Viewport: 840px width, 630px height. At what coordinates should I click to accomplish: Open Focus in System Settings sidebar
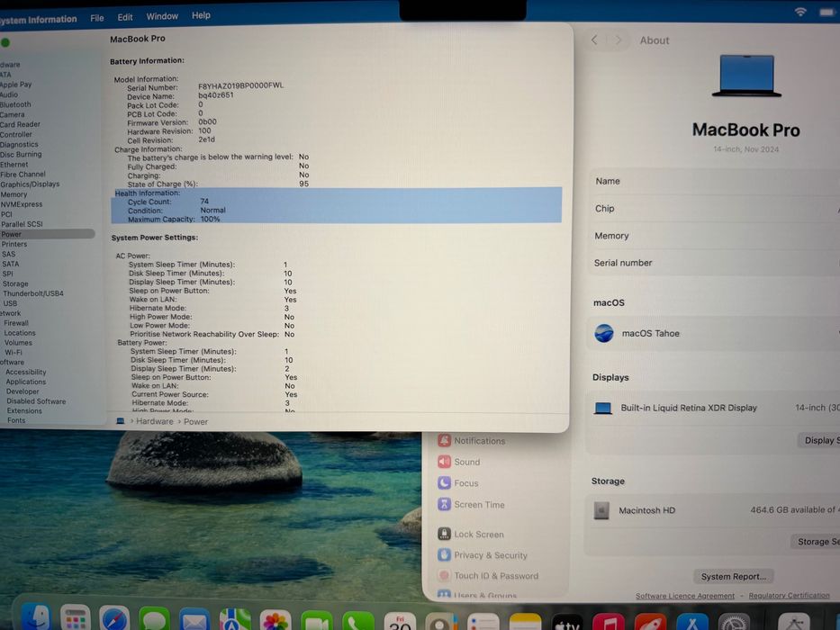[458, 482]
